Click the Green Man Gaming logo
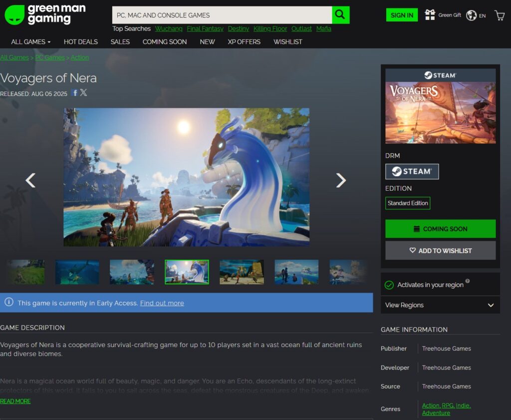This screenshot has width=511, height=420. (x=45, y=14)
